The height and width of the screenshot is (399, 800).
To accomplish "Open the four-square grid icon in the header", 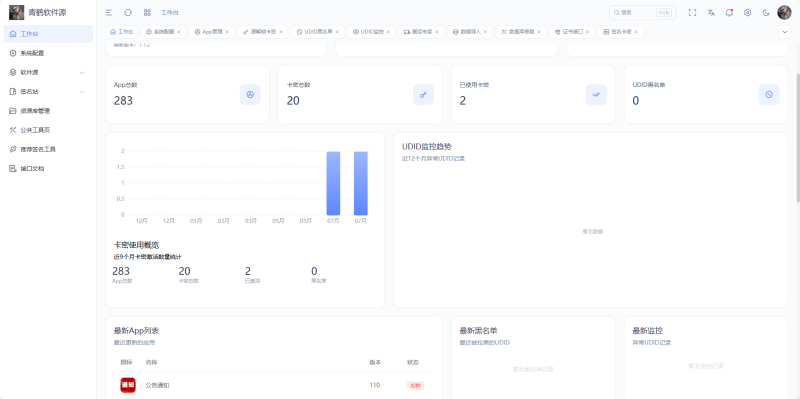I will click(x=147, y=13).
